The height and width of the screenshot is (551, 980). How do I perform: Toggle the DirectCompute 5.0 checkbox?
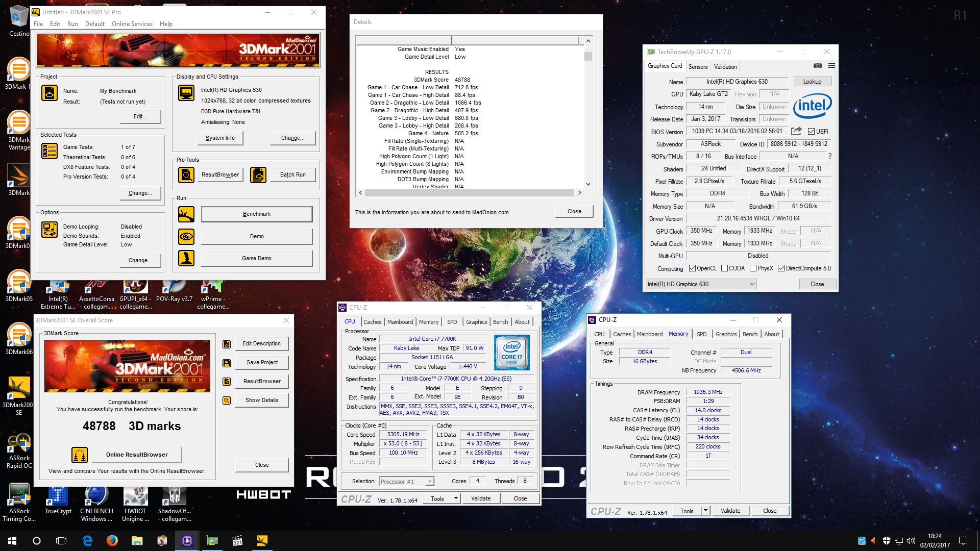point(781,268)
